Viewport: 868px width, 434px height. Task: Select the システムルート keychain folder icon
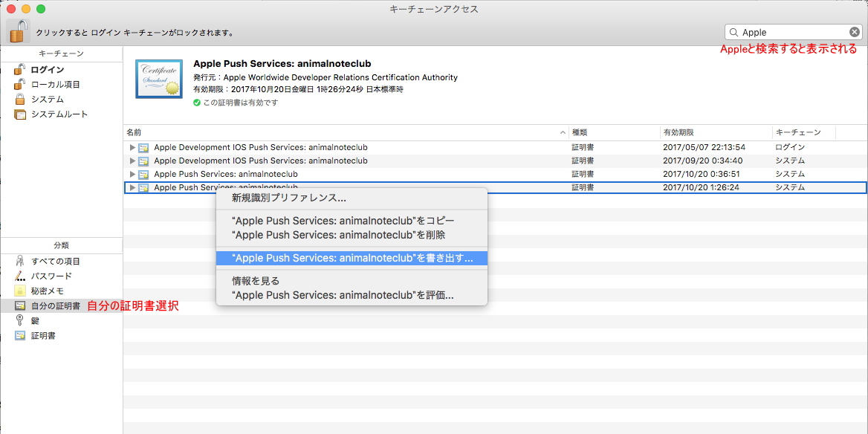tap(20, 114)
